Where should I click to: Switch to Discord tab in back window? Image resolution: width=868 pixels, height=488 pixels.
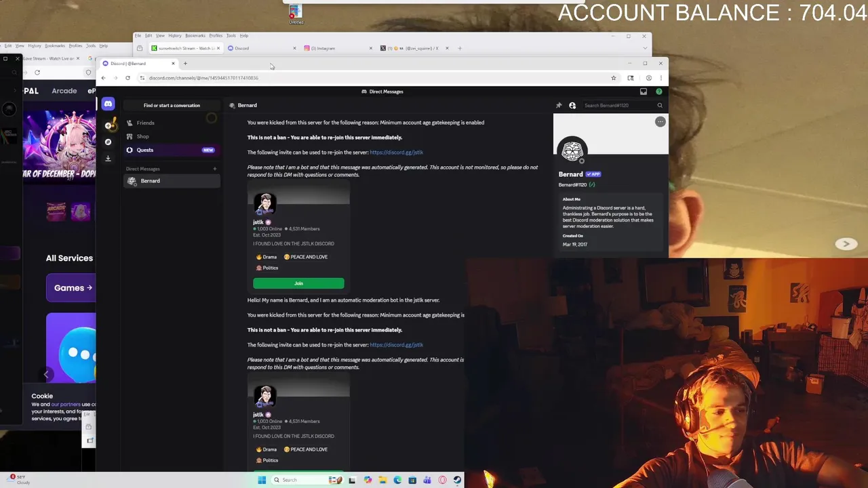(261, 48)
